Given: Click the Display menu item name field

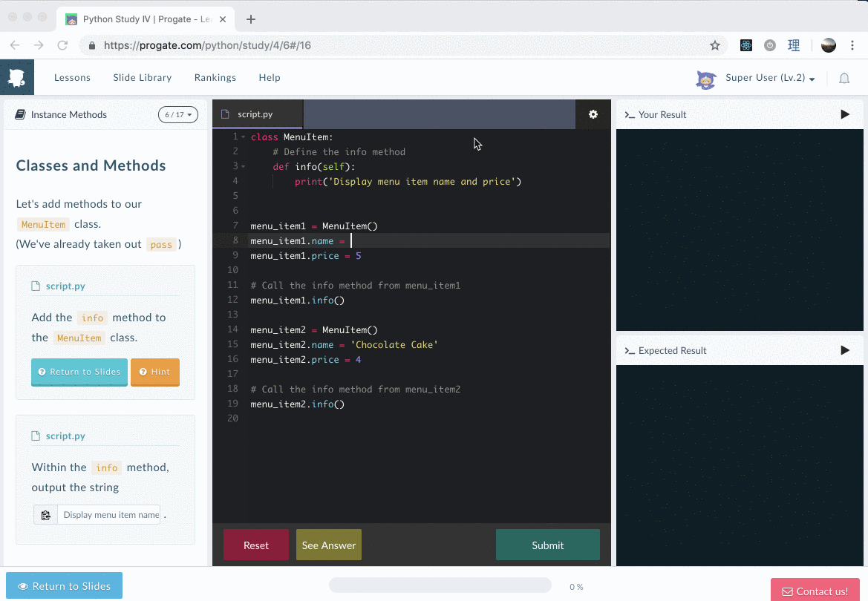Looking at the screenshot, I should pyautogui.click(x=109, y=515).
